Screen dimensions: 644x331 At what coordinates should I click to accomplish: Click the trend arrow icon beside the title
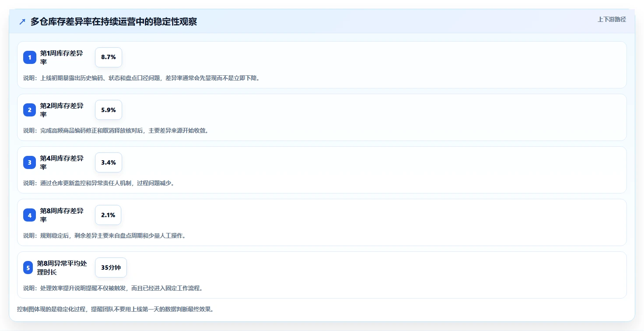tap(22, 21)
